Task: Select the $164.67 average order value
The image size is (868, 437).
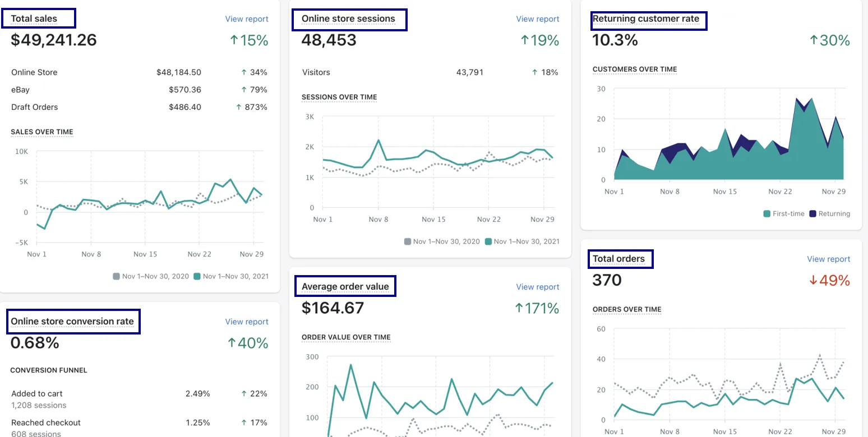Action: (x=333, y=308)
